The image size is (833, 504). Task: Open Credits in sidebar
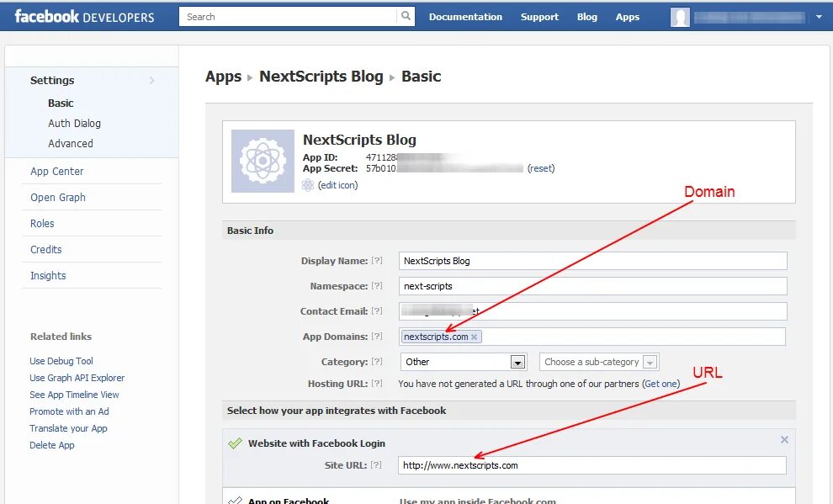pos(45,249)
